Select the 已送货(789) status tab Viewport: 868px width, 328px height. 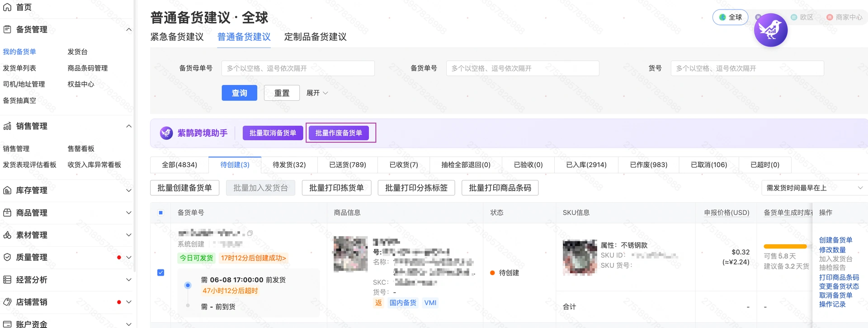click(348, 165)
